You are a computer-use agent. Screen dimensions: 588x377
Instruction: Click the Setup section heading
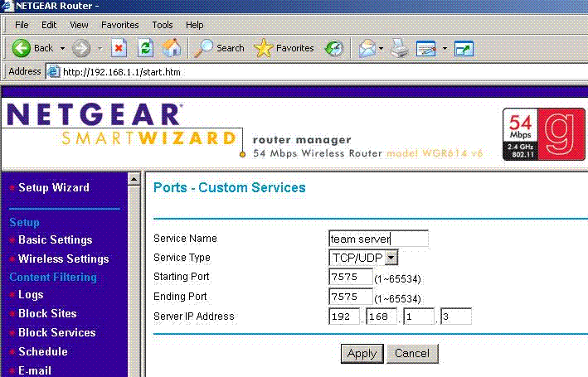tap(24, 222)
